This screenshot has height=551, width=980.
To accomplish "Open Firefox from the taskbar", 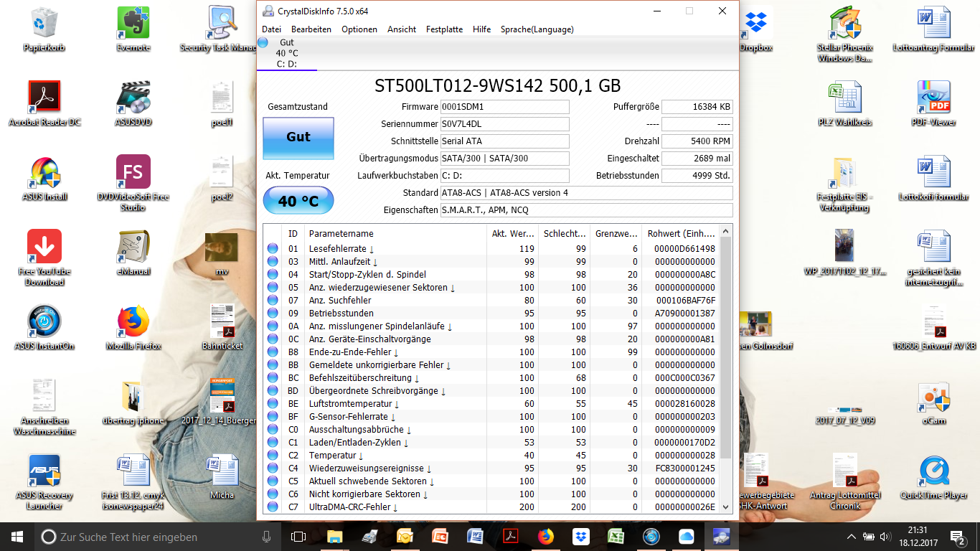I will coord(546,537).
